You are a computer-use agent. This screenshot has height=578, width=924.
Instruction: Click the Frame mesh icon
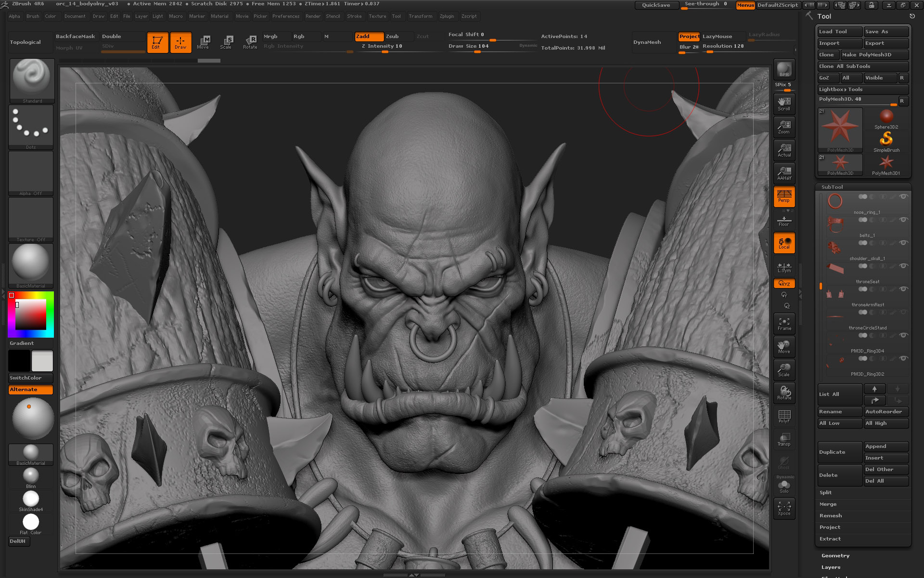pos(784,324)
